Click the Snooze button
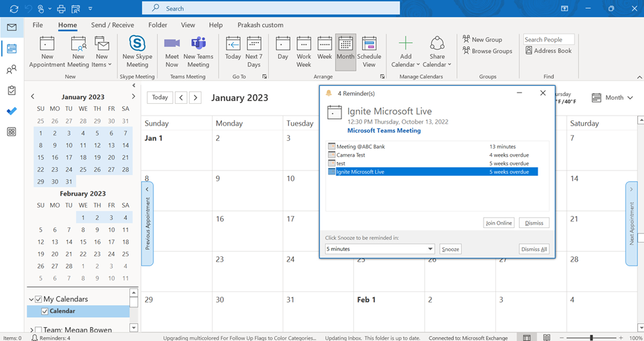This screenshot has height=341, width=644. tap(450, 249)
